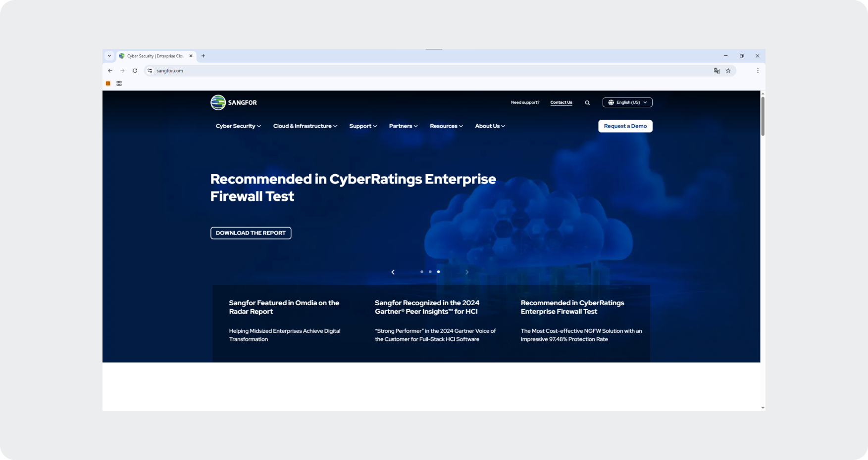This screenshot has height=460, width=868.
Task: Select the second carousel slide dot
Action: coord(430,272)
